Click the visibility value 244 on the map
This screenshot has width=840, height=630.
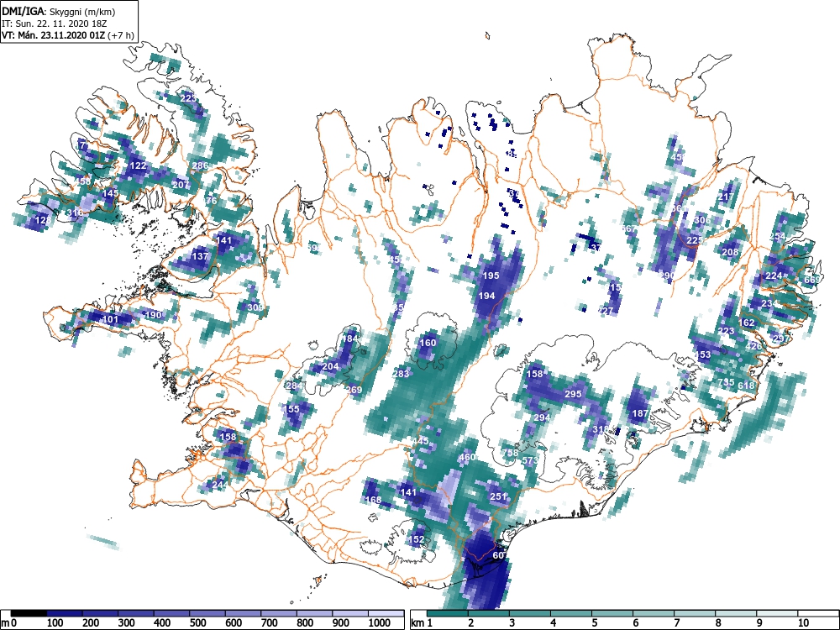[x=220, y=485]
